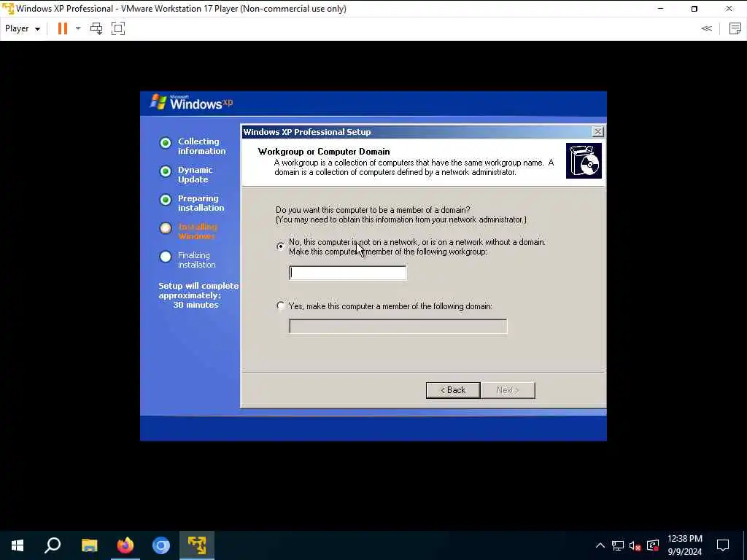The image size is (747, 560).
Task: Go back with the Back button
Action: pyautogui.click(x=453, y=390)
